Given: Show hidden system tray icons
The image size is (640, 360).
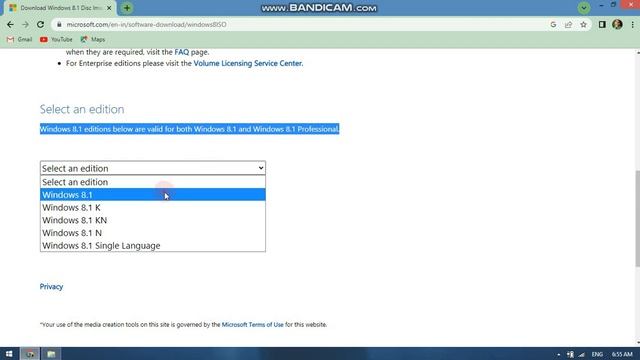Looking at the screenshot, I should [x=558, y=355].
